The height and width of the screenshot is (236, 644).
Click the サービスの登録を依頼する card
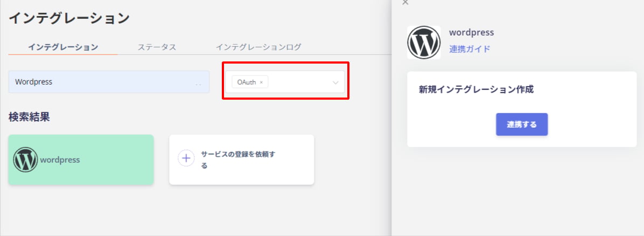(241, 159)
